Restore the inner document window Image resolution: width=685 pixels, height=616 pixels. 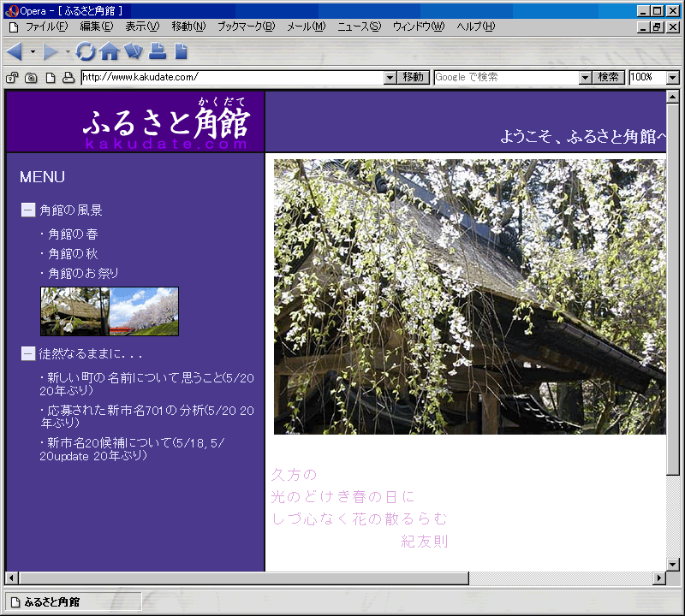point(658,27)
